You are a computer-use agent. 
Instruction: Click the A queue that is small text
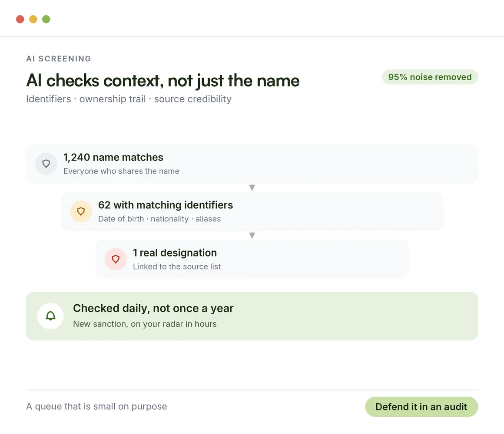point(96,406)
